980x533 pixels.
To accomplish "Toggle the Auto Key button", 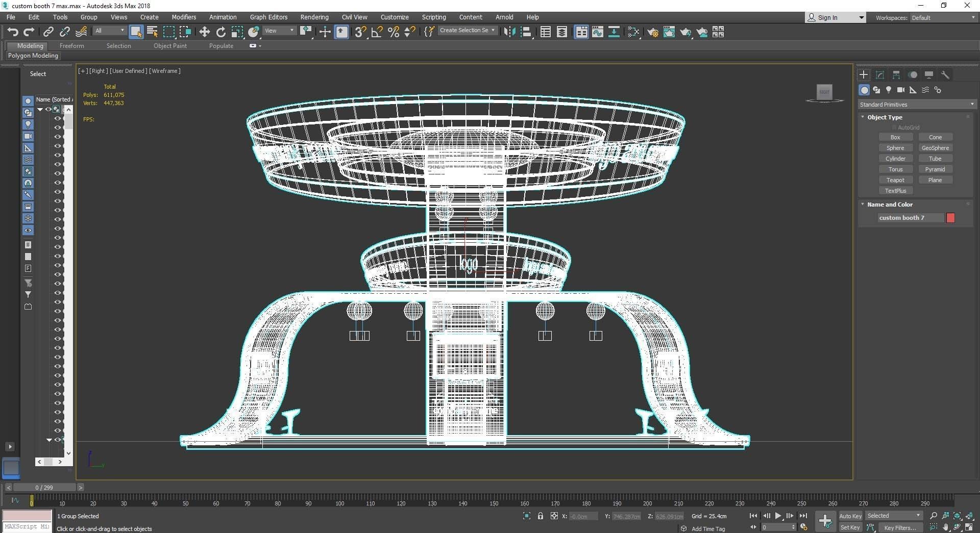I will point(850,516).
